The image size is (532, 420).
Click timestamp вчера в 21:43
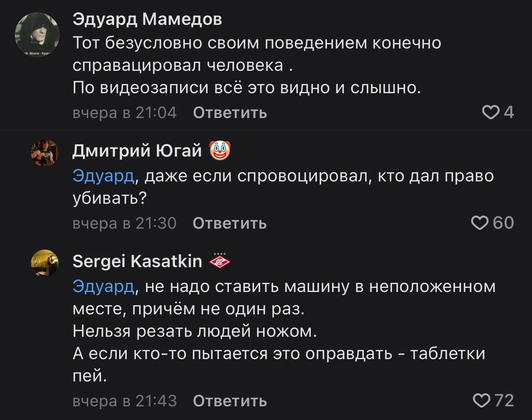point(125,402)
